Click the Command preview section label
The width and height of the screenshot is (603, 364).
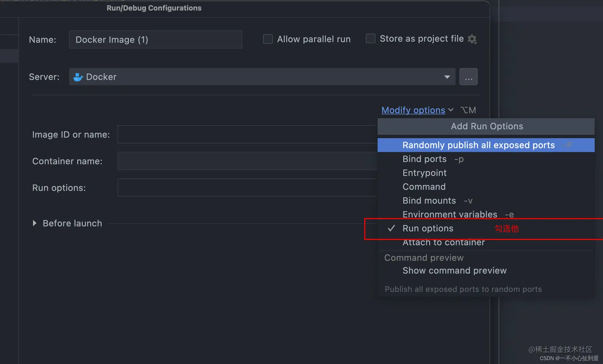(x=424, y=258)
